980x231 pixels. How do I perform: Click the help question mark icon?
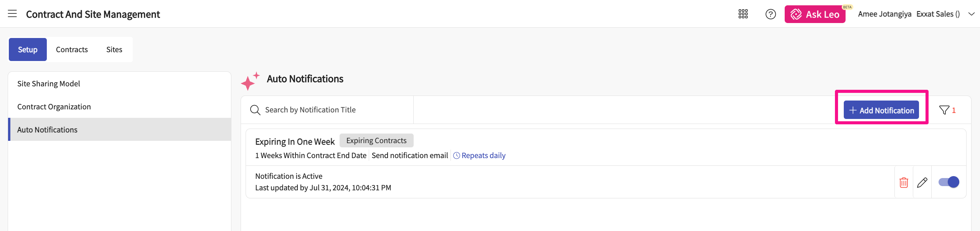[x=770, y=14]
